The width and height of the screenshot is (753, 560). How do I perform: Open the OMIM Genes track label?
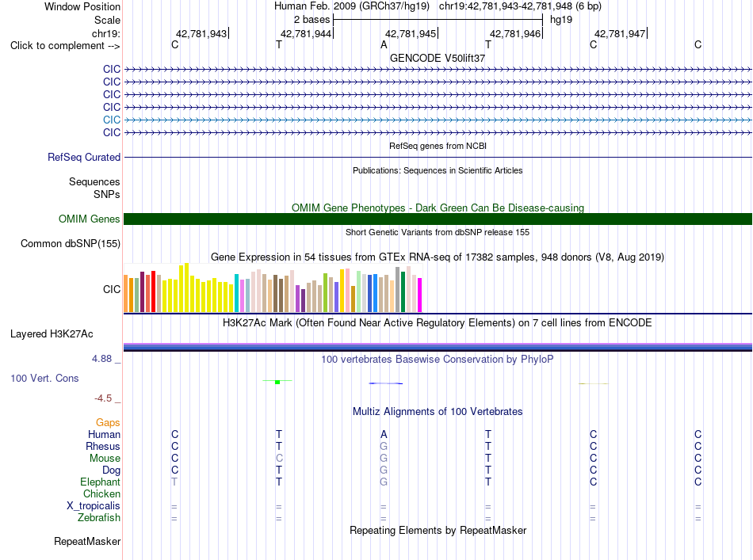click(x=90, y=219)
